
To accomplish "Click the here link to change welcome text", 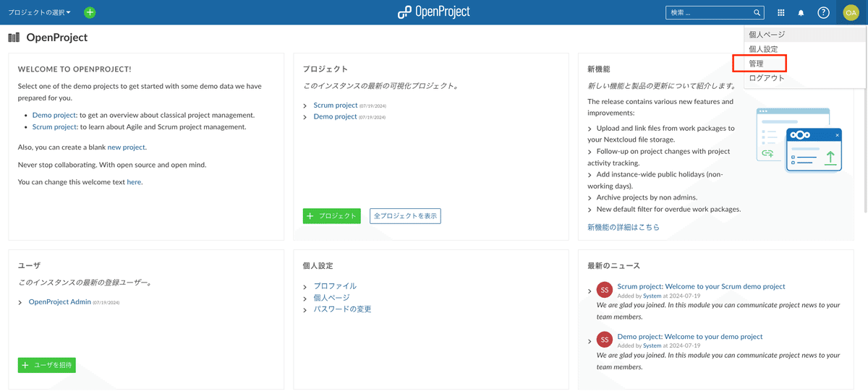I will pos(134,182).
